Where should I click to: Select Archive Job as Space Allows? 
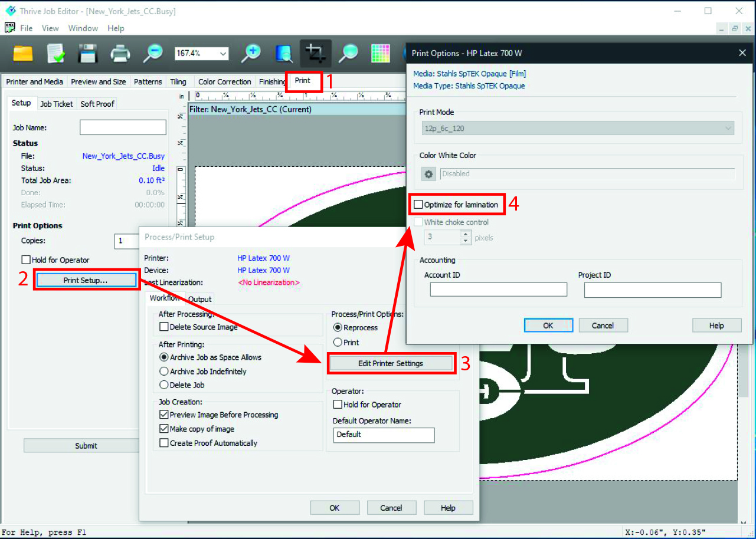point(164,357)
